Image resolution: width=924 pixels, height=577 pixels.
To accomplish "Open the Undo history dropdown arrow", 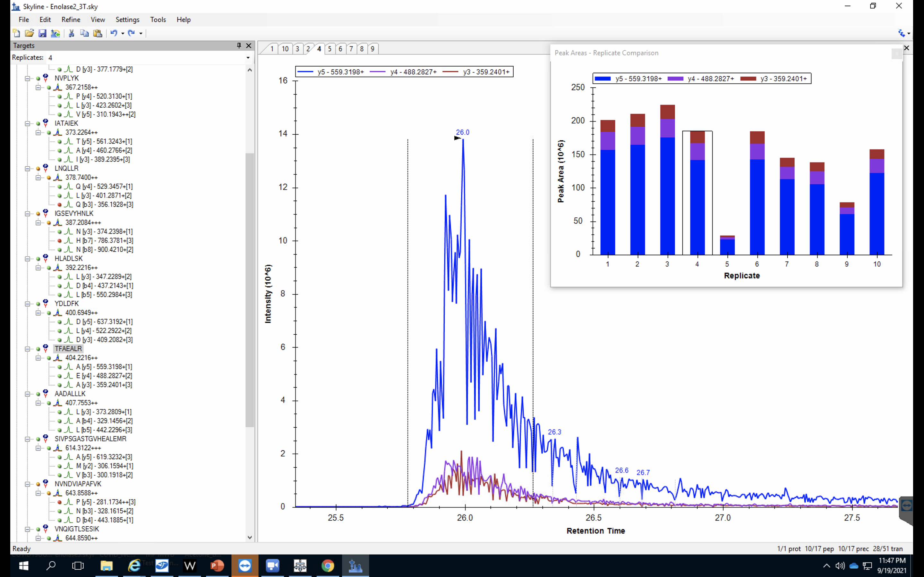I will pos(123,34).
